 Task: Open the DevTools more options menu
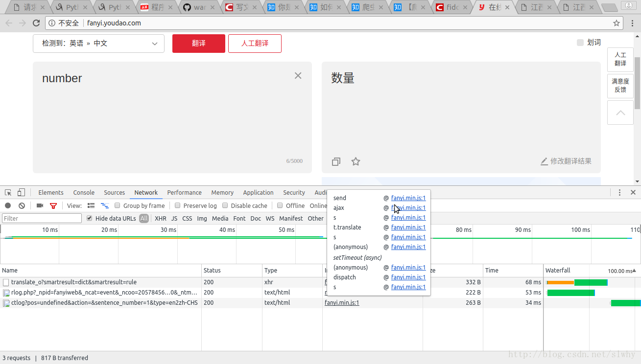click(x=619, y=192)
